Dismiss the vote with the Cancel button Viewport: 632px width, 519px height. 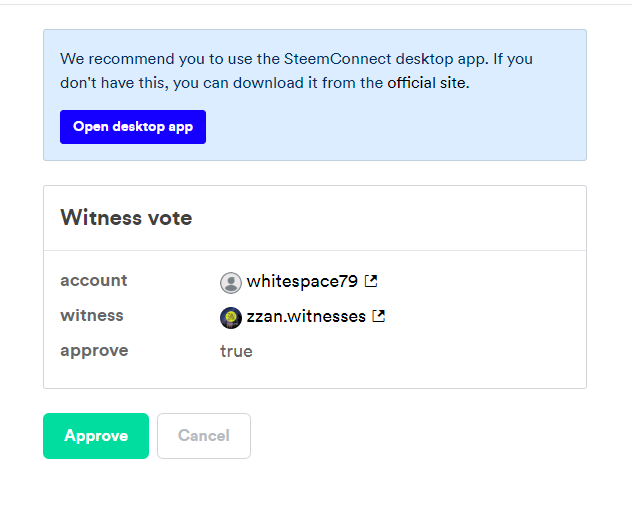coord(204,436)
